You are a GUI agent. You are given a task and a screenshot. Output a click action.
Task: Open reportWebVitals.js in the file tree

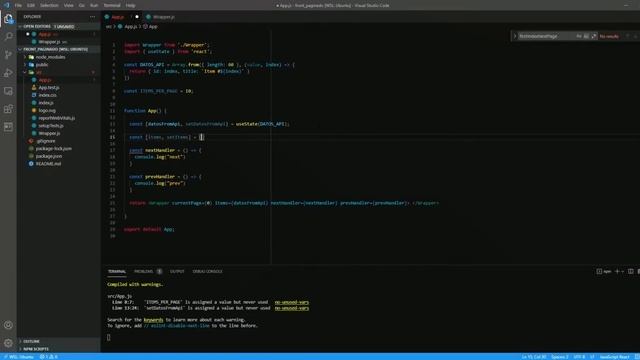pyautogui.click(x=57, y=118)
